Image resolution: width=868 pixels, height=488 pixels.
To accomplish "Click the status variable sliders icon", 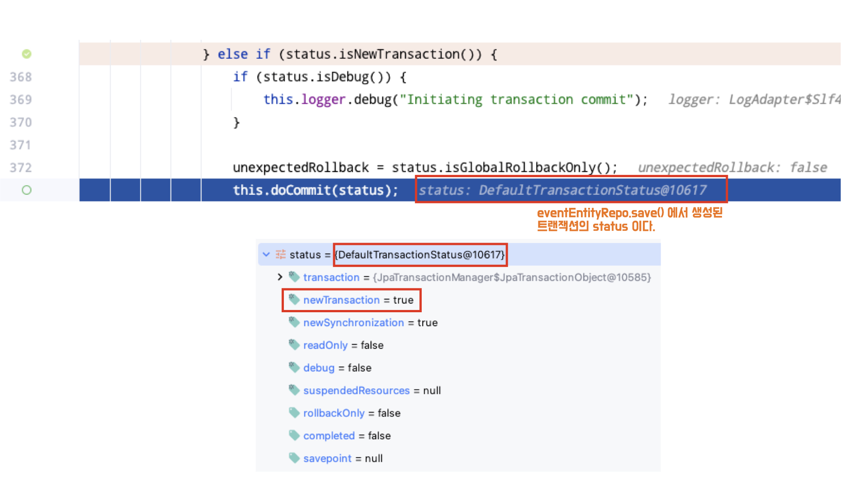I will (281, 254).
